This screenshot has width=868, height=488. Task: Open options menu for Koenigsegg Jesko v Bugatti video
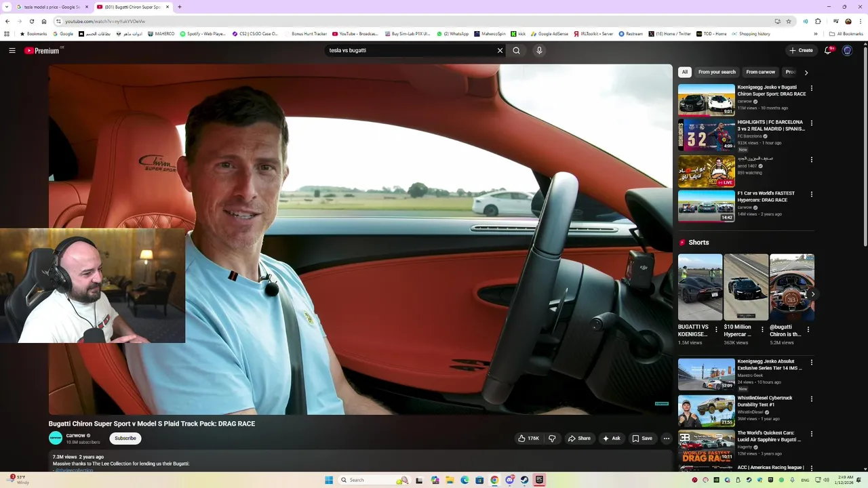coord(811,88)
